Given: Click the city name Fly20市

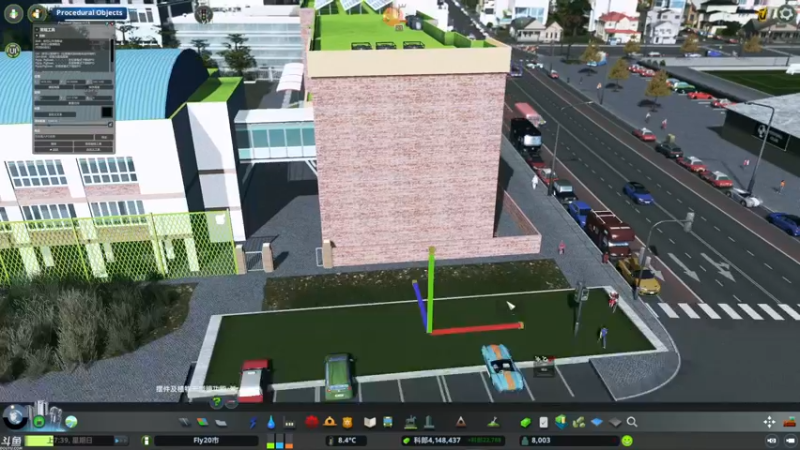Looking at the screenshot, I should coord(206,440).
